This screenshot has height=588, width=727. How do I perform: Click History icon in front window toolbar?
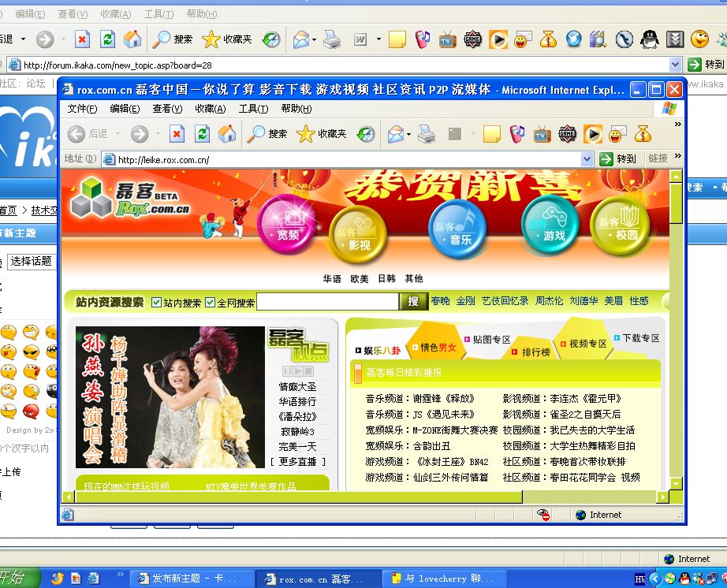point(366,134)
